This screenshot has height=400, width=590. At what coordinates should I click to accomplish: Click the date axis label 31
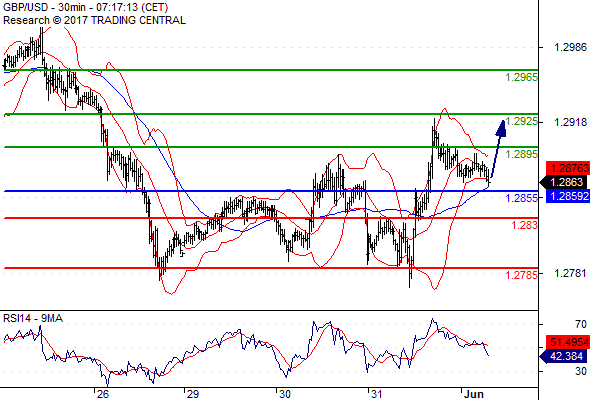click(x=377, y=394)
